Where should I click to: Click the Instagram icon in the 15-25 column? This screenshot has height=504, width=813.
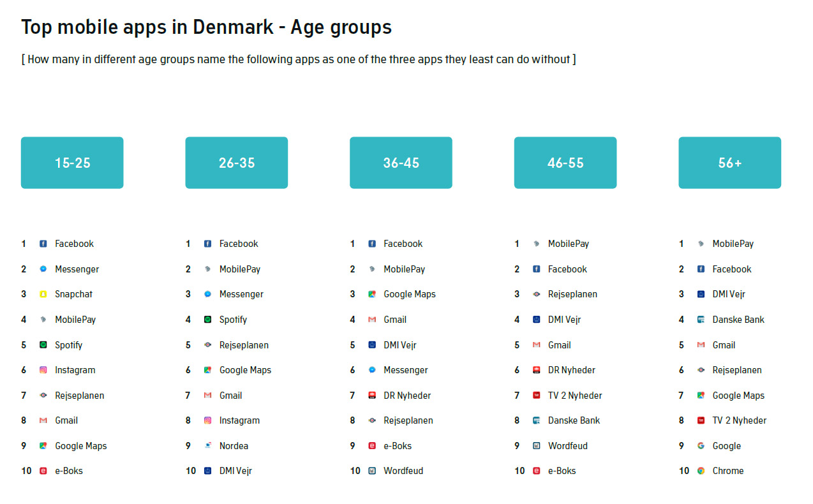(43, 370)
